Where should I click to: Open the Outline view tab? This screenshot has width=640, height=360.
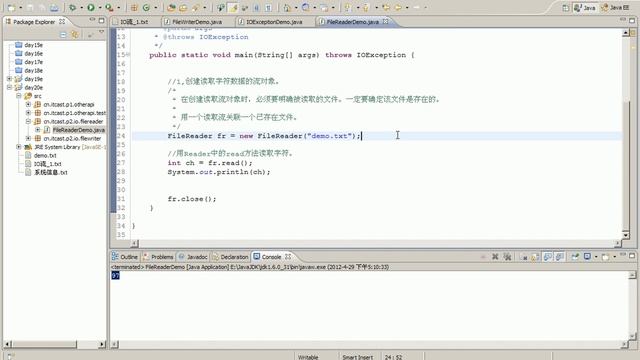125,257
